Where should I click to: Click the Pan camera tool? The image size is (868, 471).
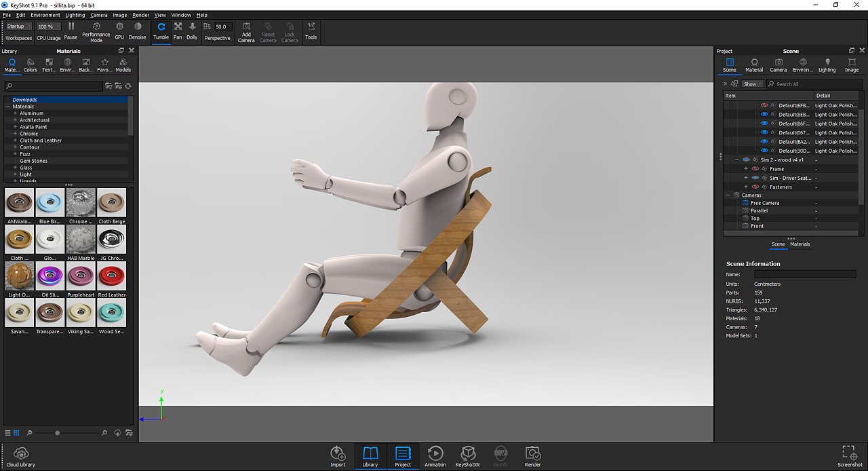[178, 31]
